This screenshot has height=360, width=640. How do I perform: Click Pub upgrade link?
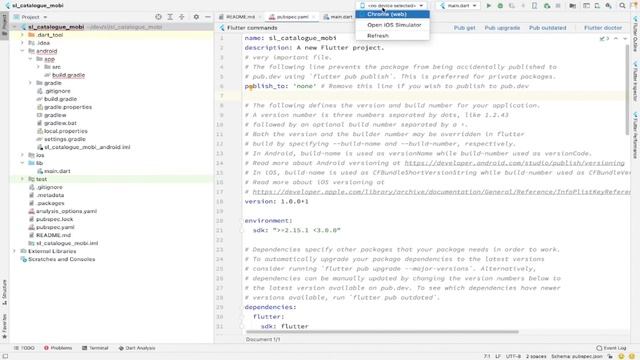(x=502, y=28)
